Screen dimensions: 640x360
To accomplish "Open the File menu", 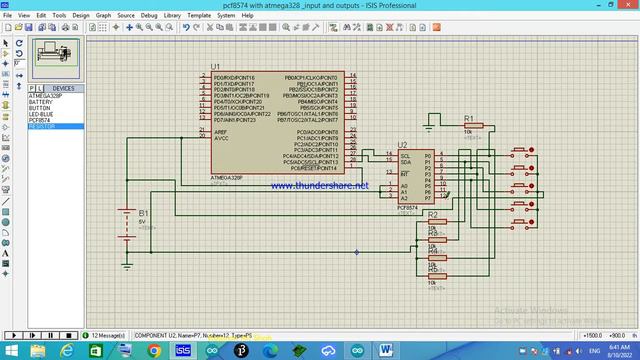I will (7, 16).
